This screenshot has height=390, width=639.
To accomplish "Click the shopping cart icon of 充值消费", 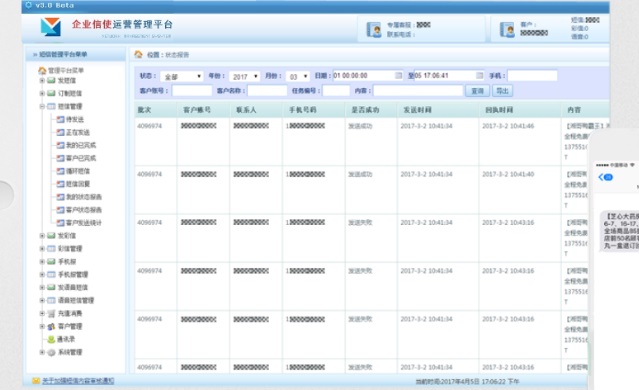I will pyautogui.click(x=51, y=313).
